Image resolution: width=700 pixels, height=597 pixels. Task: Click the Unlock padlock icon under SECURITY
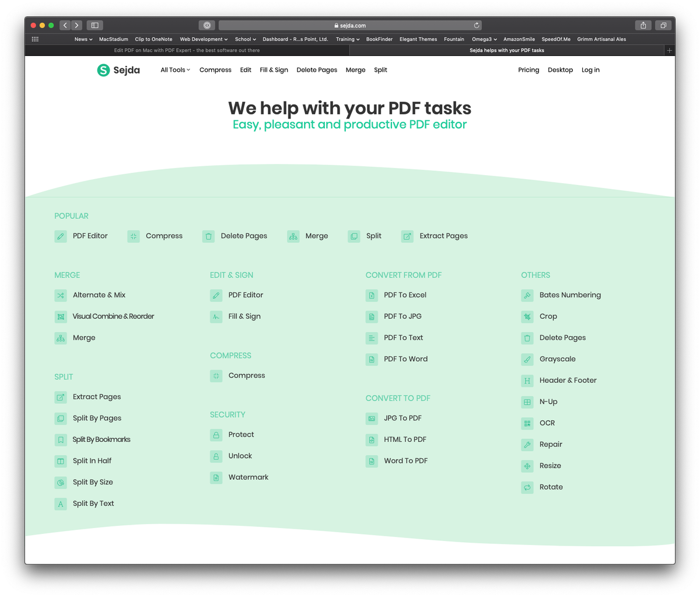point(216,456)
